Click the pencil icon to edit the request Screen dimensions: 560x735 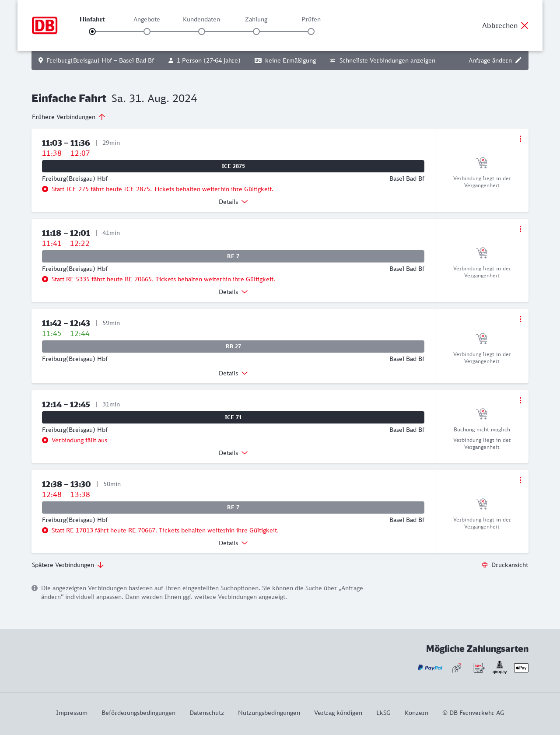coord(518,60)
